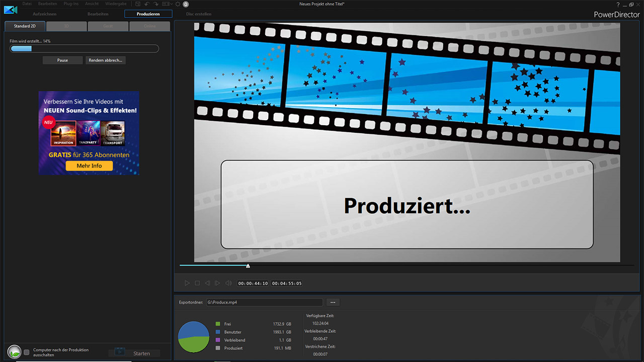644x362 pixels.
Task: Click the undo arrow icon
Action: tap(146, 4)
